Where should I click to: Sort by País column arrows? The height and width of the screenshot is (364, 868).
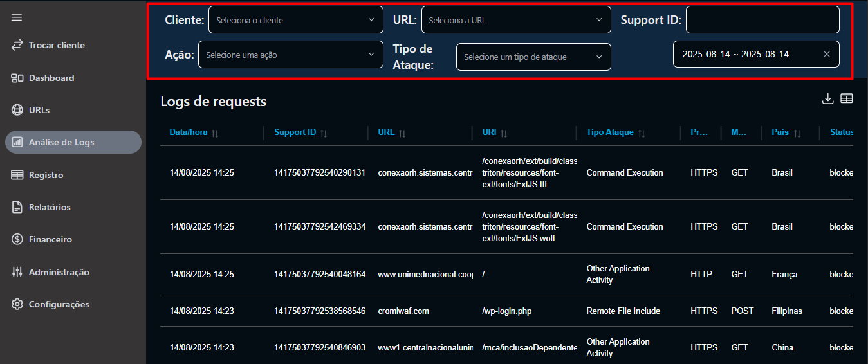coord(797,133)
